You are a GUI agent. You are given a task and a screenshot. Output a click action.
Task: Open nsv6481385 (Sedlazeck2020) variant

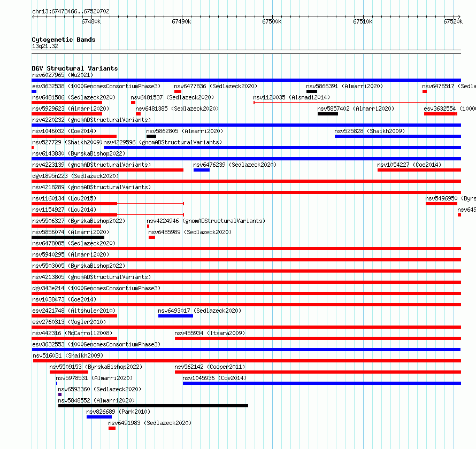coord(177,109)
